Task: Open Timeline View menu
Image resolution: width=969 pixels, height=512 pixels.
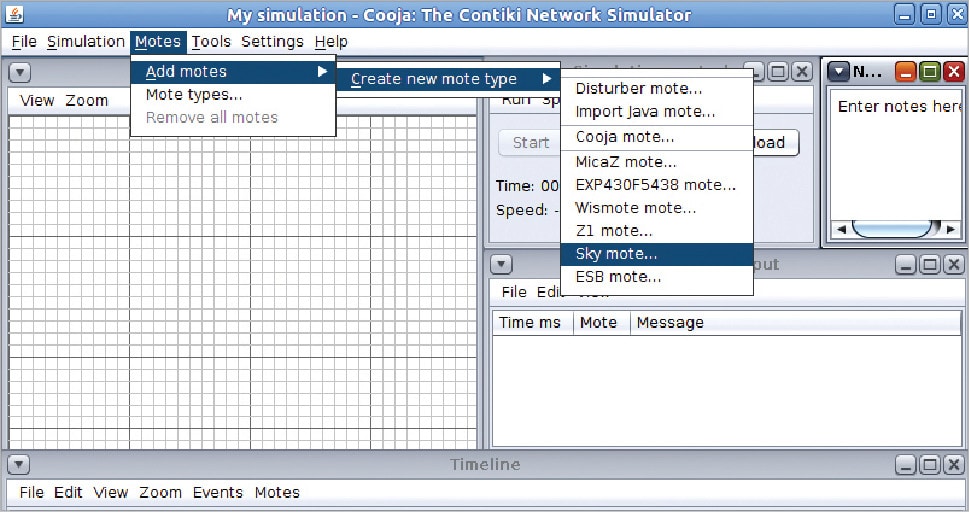Action: pyautogui.click(x=111, y=493)
